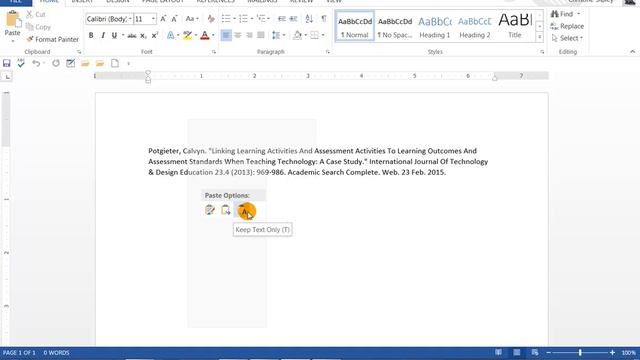Click the Spelling check icon in quick access
The height and width of the screenshot is (360, 640).
point(21,63)
